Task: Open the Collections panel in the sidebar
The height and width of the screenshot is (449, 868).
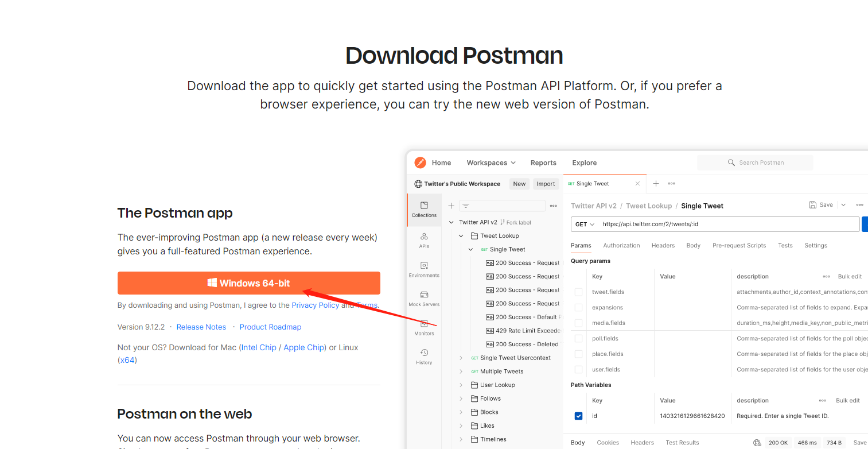Action: tap(424, 210)
